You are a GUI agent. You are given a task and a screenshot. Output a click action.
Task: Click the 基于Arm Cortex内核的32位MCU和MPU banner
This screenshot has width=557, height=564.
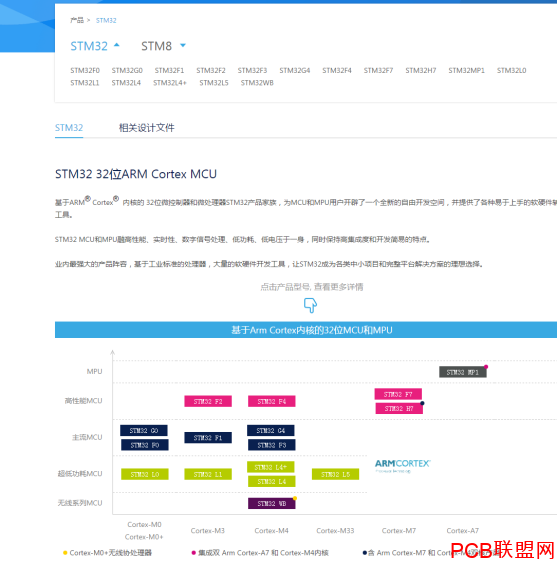coord(306,330)
